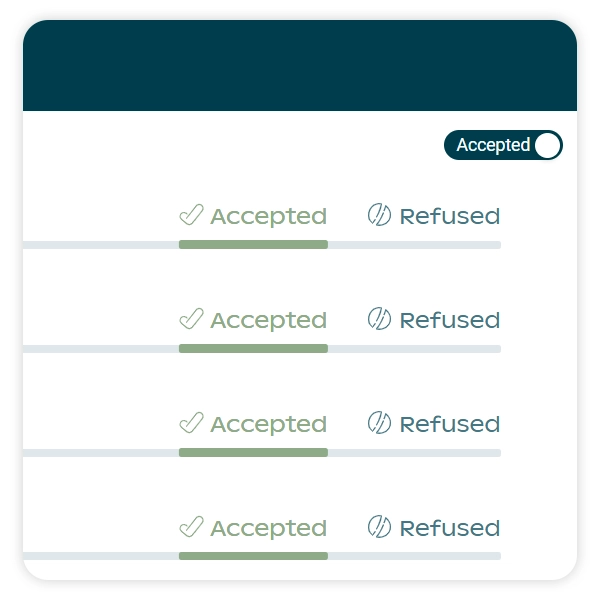This screenshot has height=600, width=600.
Task: Select the Accepted label in the second row
Action: click(268, 320)
